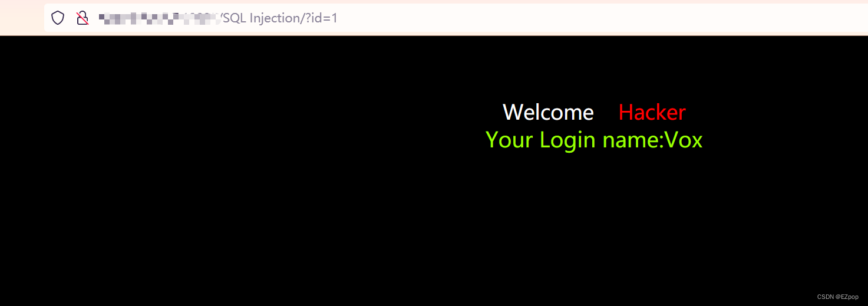Click the blurred host portion of the URL
Screen dimensions: 868x306
(159, 18)
